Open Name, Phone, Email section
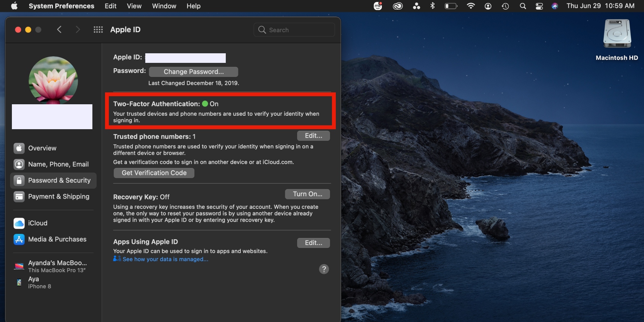The width and height of the screenshot is (644, 322). click(53, 164)
